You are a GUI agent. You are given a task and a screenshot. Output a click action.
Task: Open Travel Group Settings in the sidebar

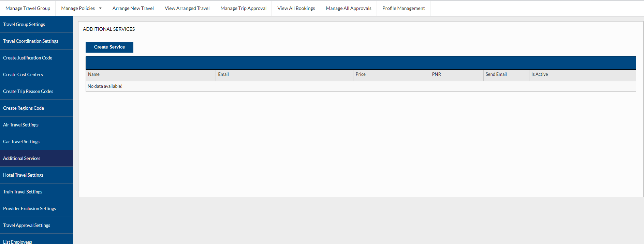click(x=36, y=24)
